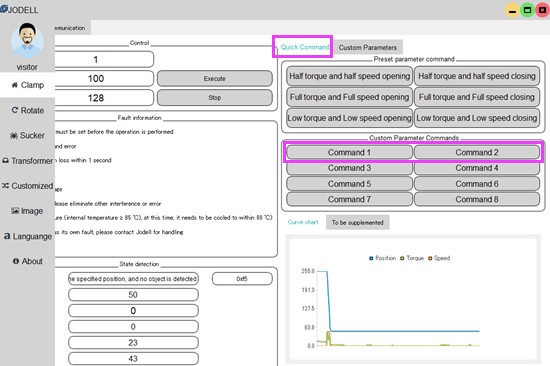Click the Command 3 button
The image size is (550, 366).
349,168
